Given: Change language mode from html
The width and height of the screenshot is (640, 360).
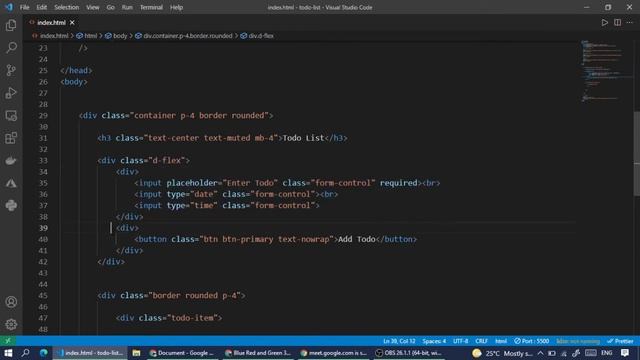Looking at the screenshot, I should 501,341.
